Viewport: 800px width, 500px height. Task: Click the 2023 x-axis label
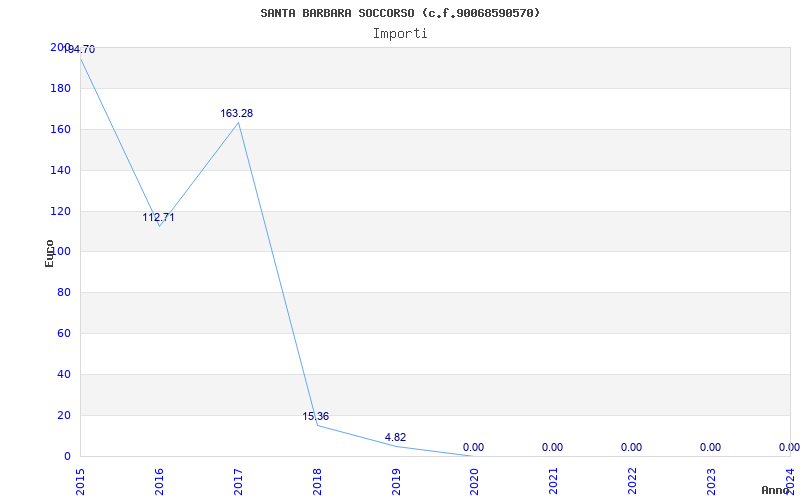[x=711, y=481]
